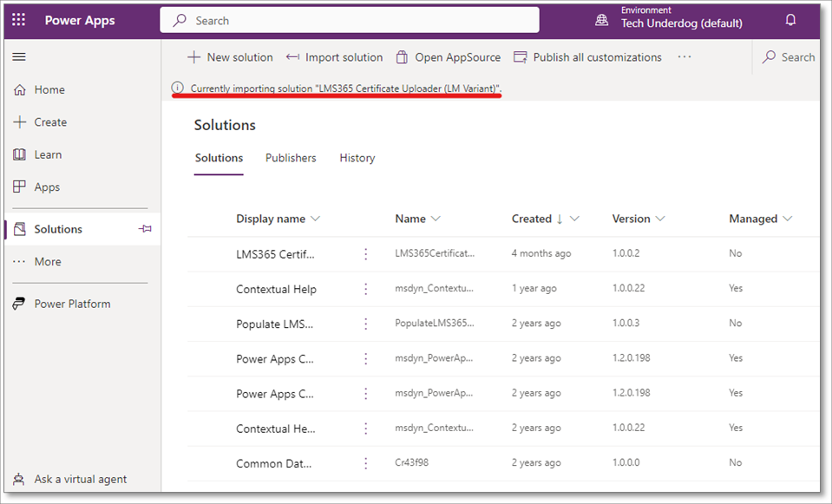
Task: Open the notifications bell
Action: click(790, 20)
